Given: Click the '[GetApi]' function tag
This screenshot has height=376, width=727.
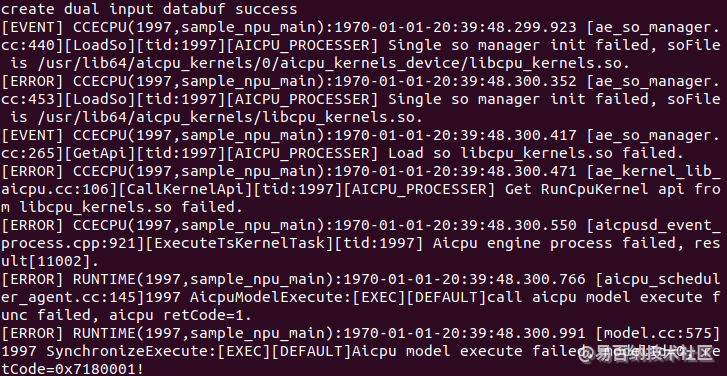Looking at the screenshot, I should (100, 153).
